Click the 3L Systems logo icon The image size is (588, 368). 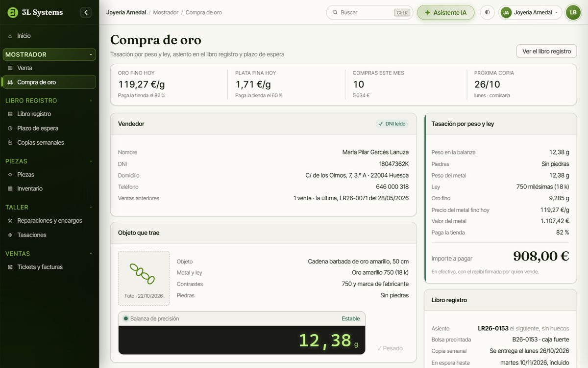[x=13, y=12]
